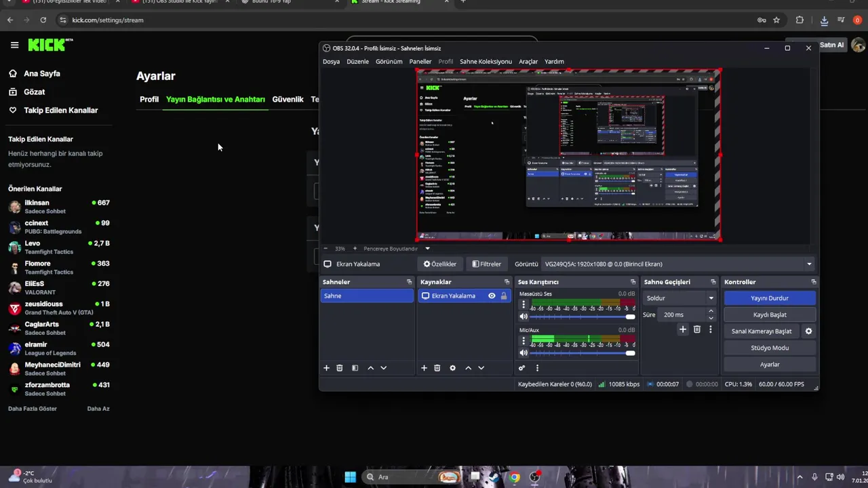The width and height of the screenshot is (868, 488).
Task: Click the Süre 200 ms duration field
Action: [682, 315]
